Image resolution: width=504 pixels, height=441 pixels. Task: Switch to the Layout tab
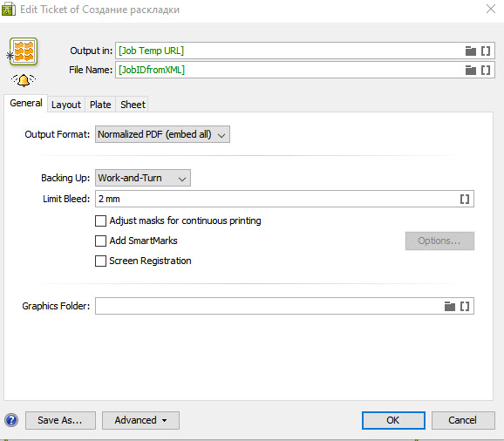tap(66, 105)
